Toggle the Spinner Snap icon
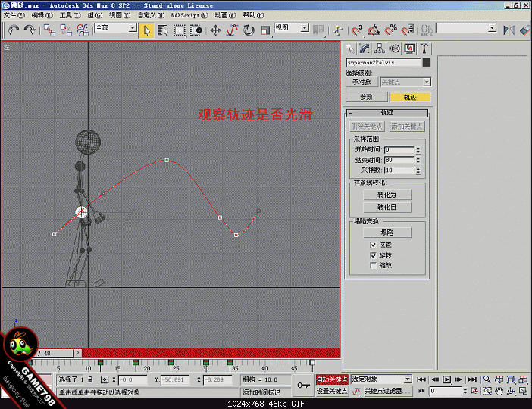The image size is (532, 409). [x=408, y=30]
